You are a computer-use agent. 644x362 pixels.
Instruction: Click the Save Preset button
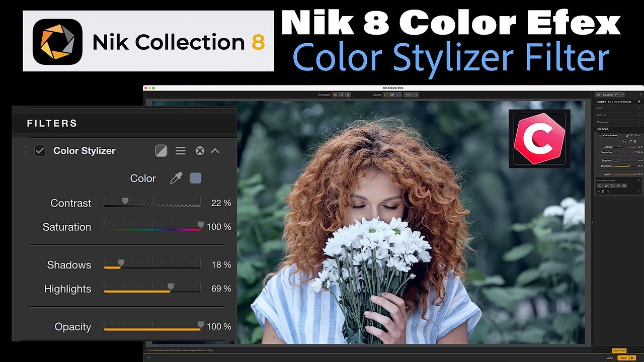click(619, 350)
